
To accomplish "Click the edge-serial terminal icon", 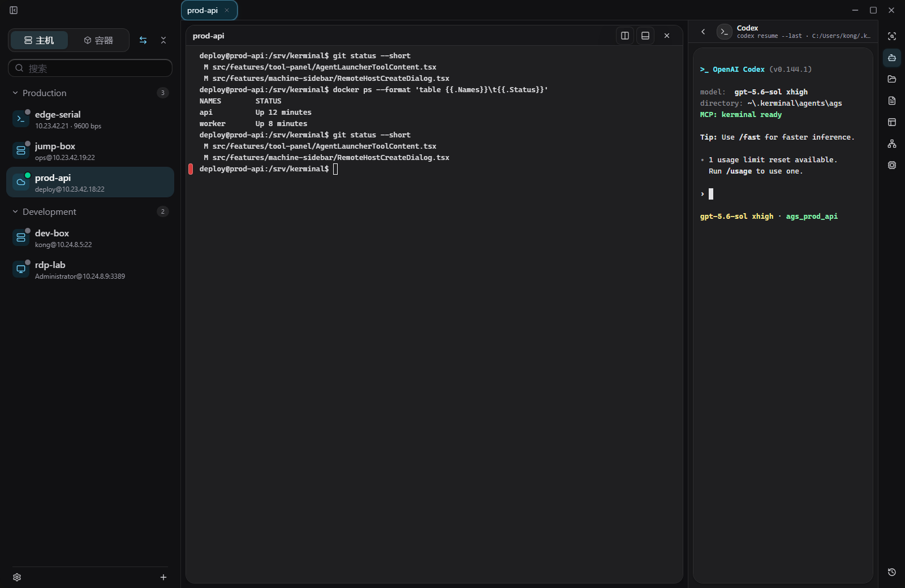I will tap(21, 119).
